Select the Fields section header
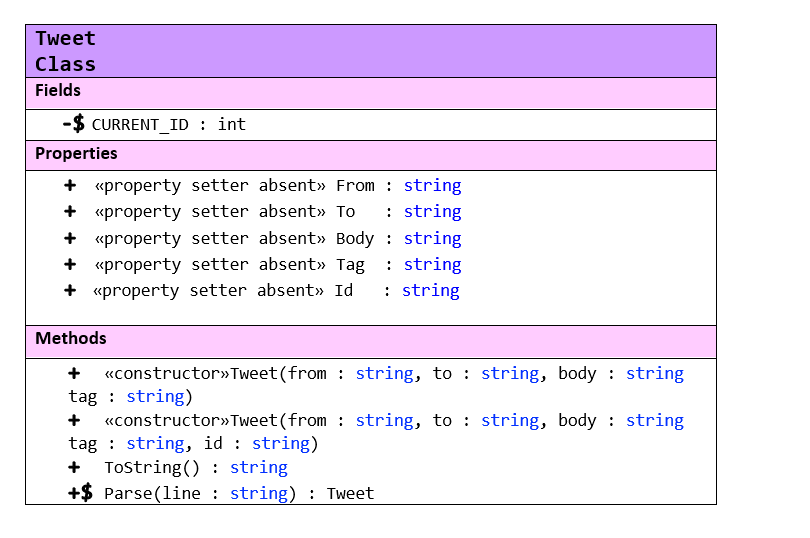Screen dimensions: 810x538 coord(371,93)
